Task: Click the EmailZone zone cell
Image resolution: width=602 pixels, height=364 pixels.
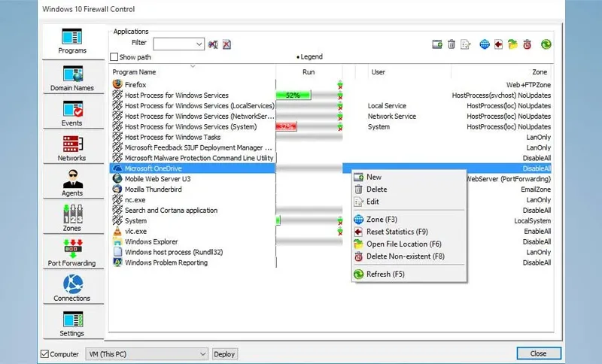Action: click(536, 190)
